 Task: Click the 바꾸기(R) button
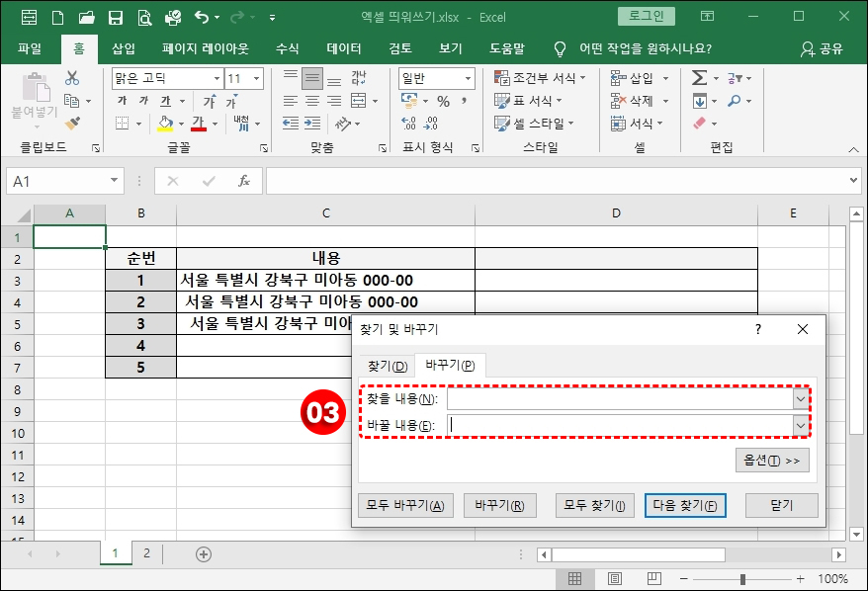[x=500, y=505]
